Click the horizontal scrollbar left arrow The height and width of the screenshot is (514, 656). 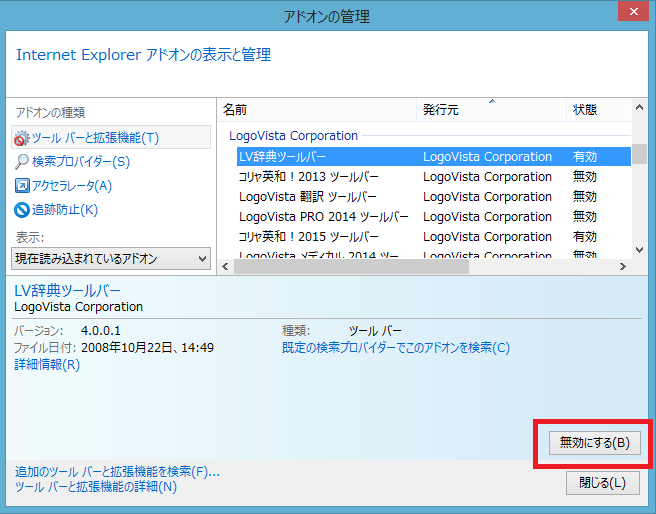pos(226,266)
